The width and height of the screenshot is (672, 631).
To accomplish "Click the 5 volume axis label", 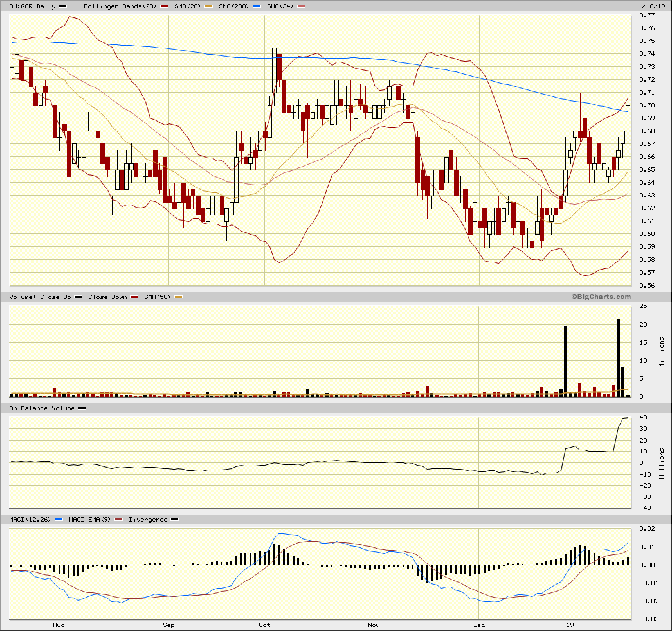I will pos(642,378).
